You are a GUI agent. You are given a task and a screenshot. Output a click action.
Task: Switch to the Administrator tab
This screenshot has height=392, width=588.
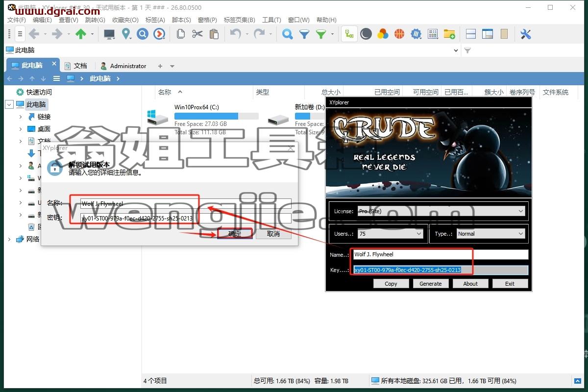(123, 66)
